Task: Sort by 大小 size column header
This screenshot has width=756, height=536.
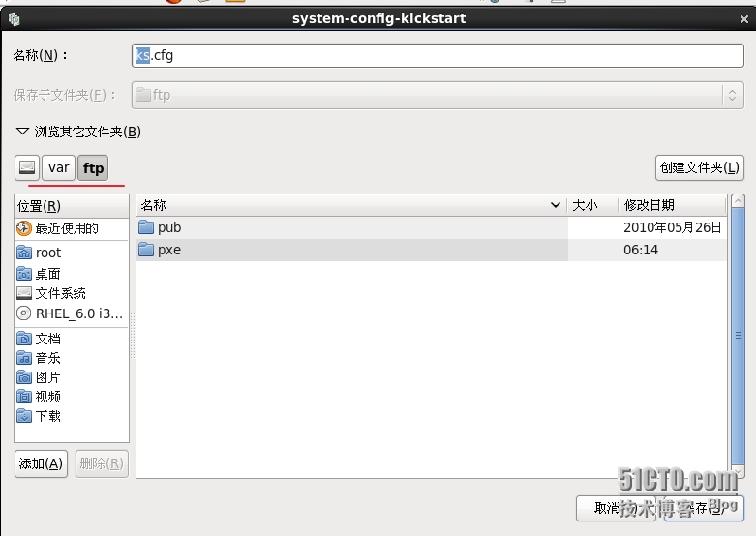Action: (x=592, y=205)
